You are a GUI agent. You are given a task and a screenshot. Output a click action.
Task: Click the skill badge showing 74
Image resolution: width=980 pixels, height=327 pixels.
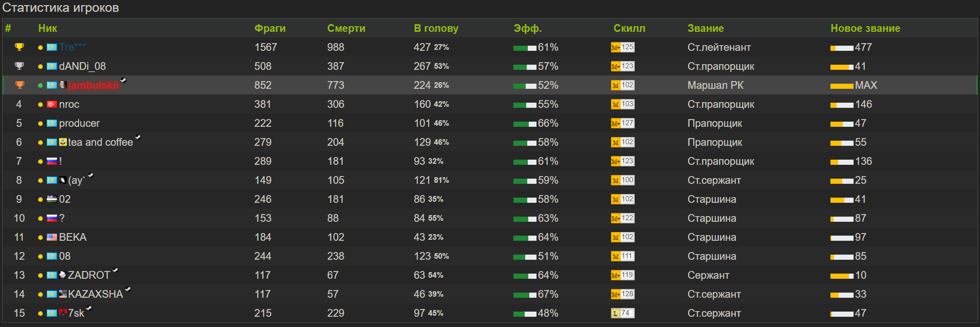coord(622,313)
